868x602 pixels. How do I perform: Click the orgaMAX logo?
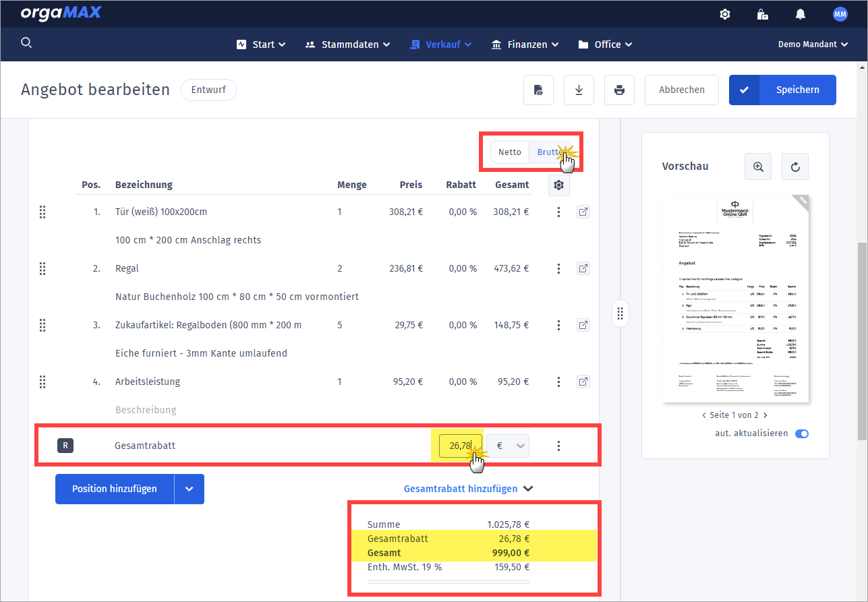point(63,13)
